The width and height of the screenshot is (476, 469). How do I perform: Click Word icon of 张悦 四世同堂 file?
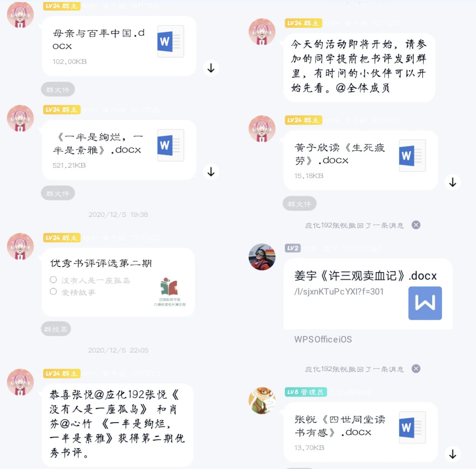[412, 428]
